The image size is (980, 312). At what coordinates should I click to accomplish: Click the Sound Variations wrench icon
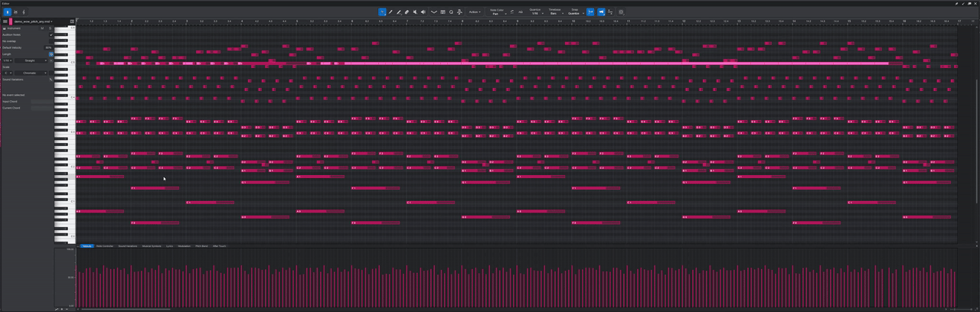[x=51, y=80]
